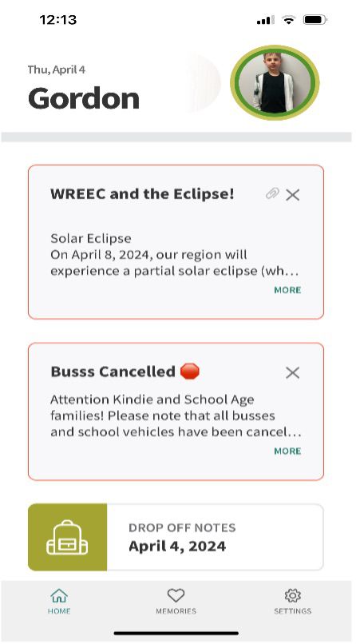This screenshot has height=644, width=356.
Task: Tap the Home house icon
Action: point(59,595)
